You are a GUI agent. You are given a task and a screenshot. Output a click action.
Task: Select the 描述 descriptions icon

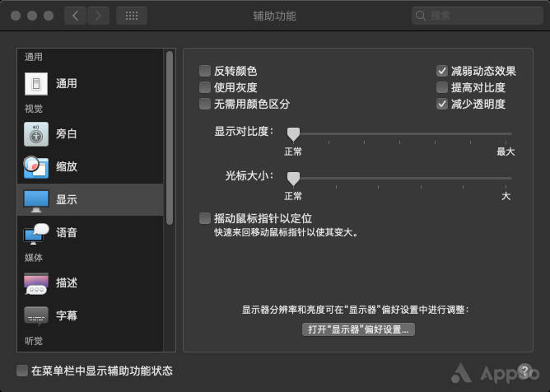point(36,283)
